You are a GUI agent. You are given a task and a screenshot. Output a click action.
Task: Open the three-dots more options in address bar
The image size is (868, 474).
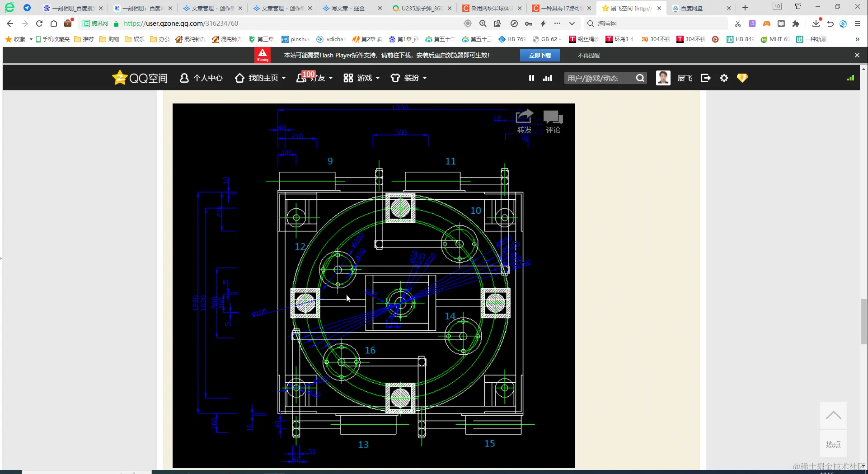point(558,23)
